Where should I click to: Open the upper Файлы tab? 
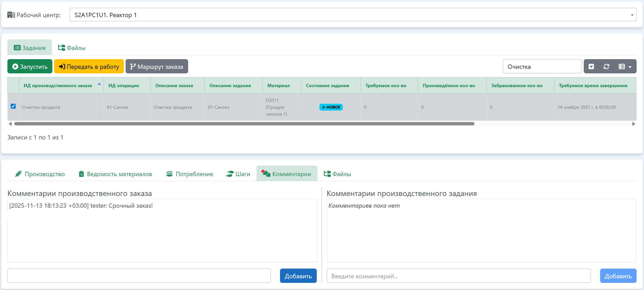(72, 48)
